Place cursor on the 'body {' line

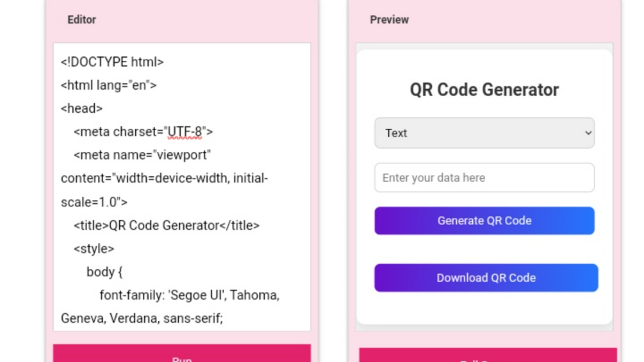104,272
